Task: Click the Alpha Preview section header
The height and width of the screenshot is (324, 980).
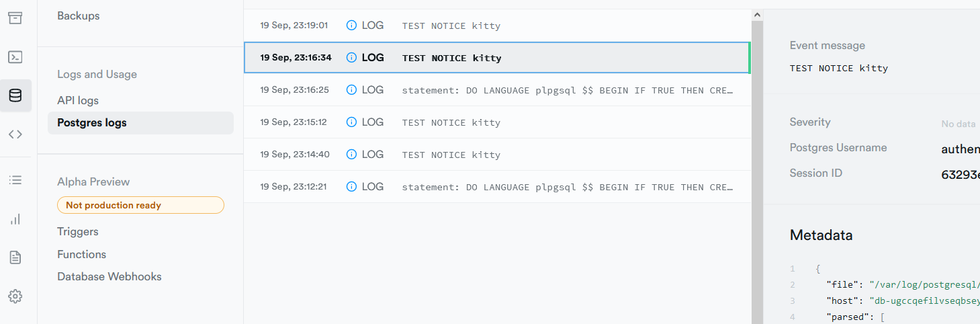Action: [93, 181]
